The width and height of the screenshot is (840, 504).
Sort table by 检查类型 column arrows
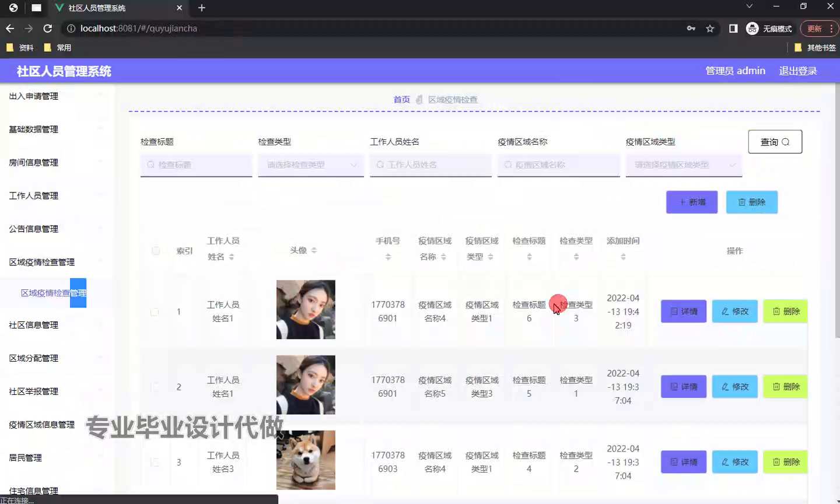click(x=576, y=257)
